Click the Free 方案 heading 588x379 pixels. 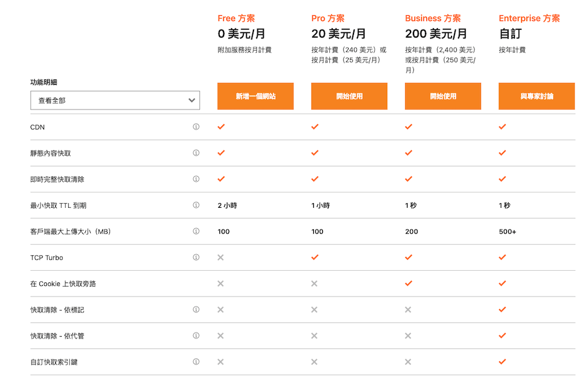click(x=236, y=18)
